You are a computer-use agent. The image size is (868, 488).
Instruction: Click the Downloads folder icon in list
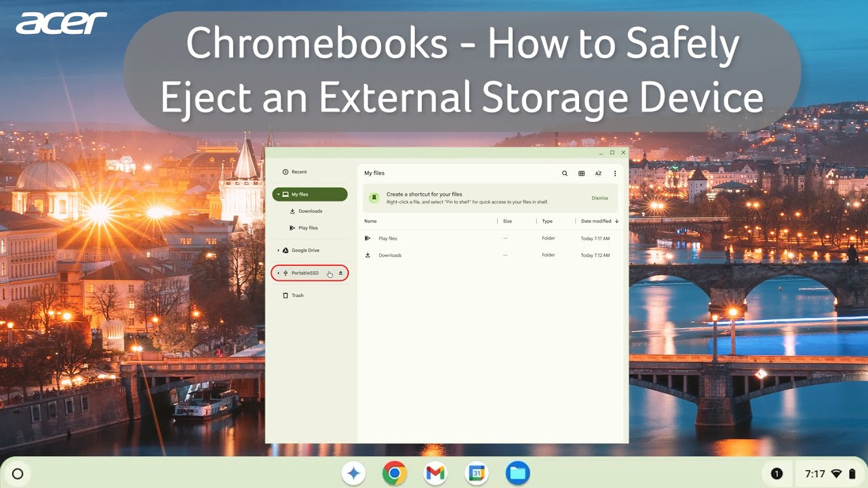[x=368, y=256]
